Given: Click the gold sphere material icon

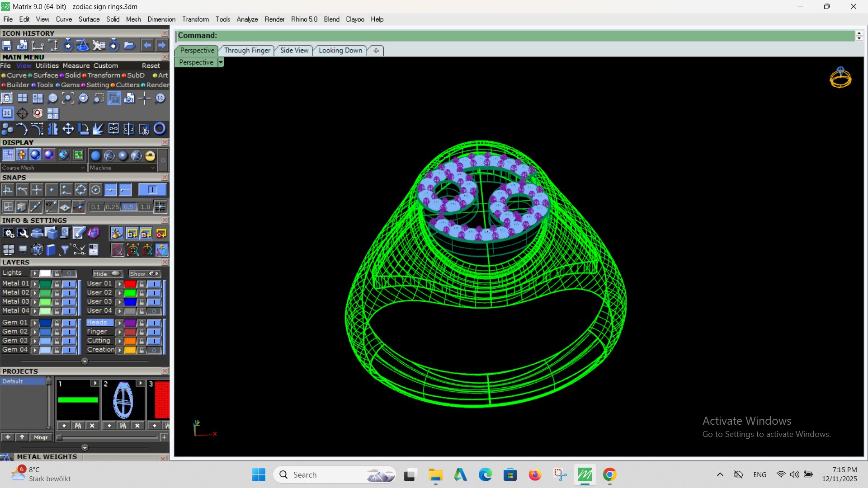Looking at the screenshot, I should point(150,156).
